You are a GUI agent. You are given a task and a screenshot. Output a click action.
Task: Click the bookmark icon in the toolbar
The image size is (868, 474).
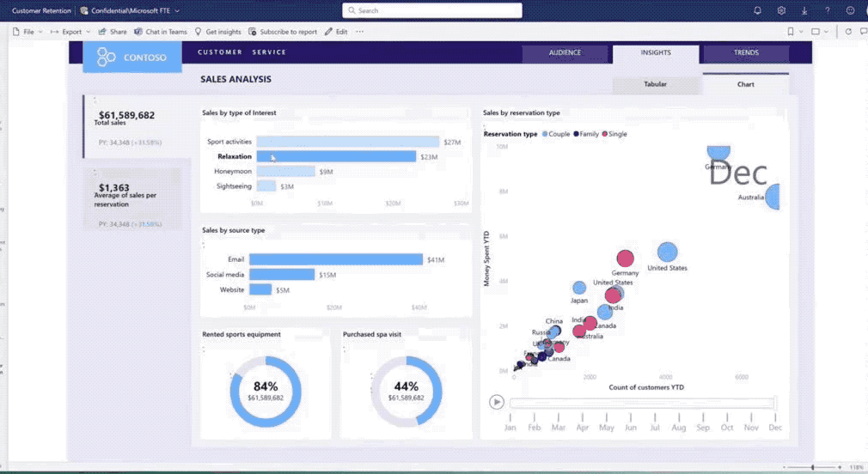[x=791, y=32]
